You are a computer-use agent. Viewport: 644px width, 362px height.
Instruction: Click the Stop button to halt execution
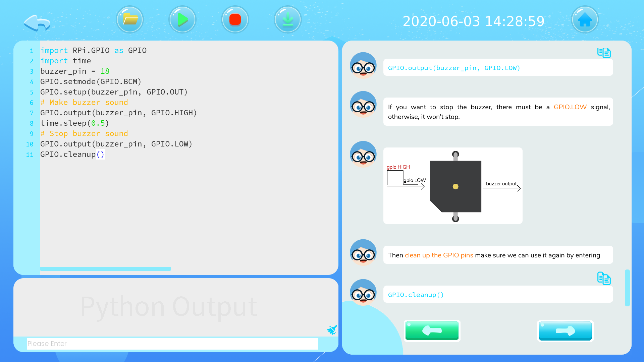234,20
